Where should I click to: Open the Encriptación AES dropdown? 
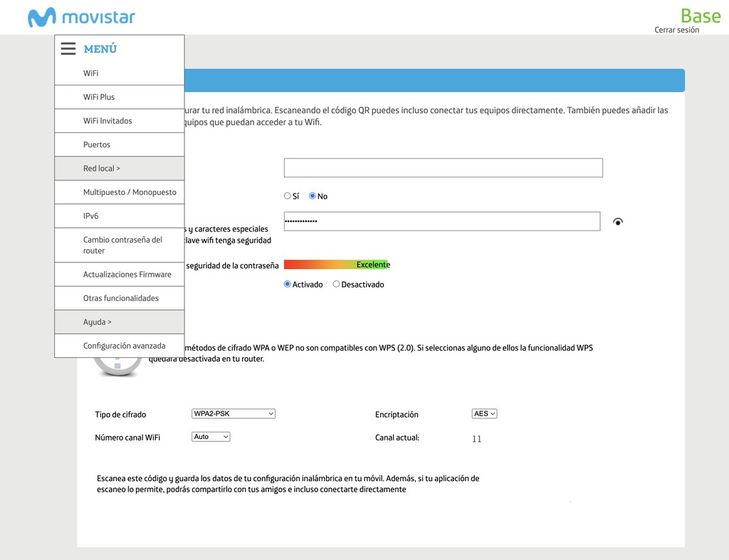click(484, 413)
